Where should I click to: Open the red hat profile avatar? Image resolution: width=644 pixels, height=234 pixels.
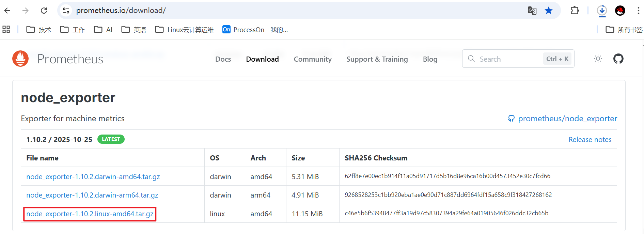click(x=620, y=11)
